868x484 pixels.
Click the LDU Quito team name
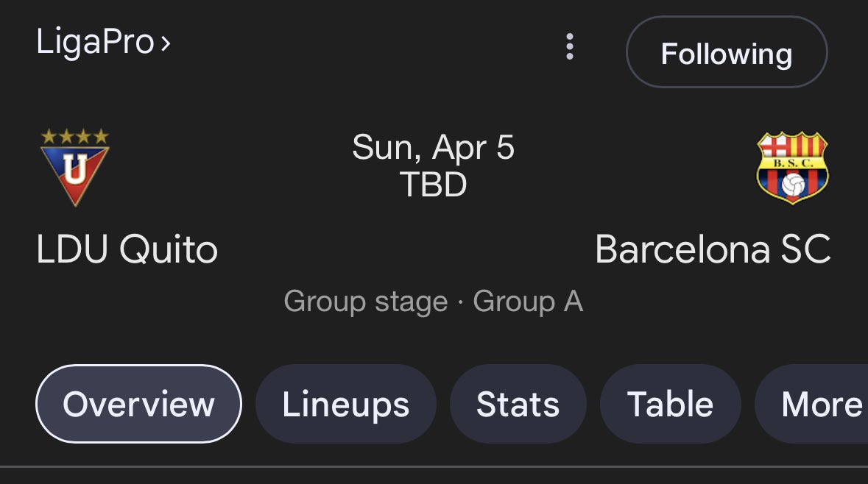pyautogui.click(x=127, y=250)
